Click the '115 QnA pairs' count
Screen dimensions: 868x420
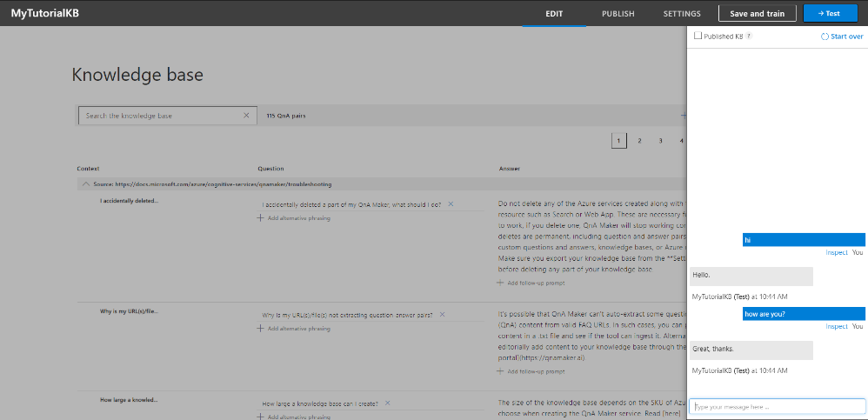tap(286, 117)
